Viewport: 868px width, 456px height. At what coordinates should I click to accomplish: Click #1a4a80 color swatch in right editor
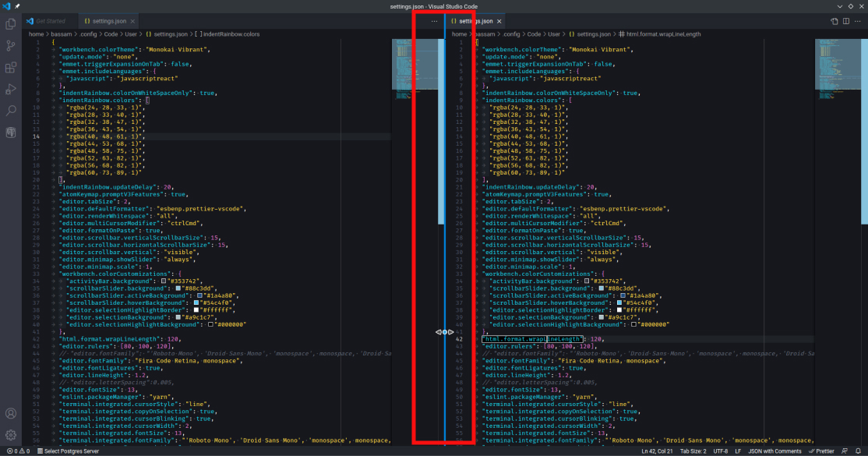[x=623, y=296]
